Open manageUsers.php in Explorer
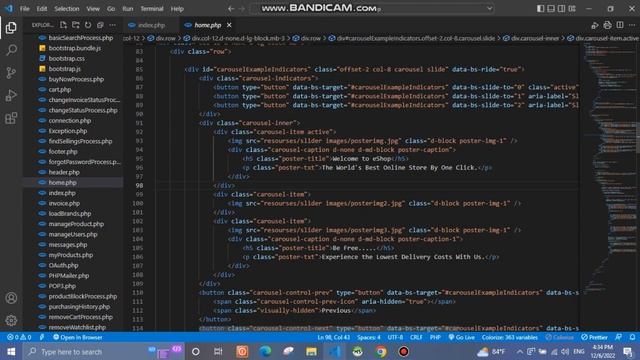Screen dimensions: 640x360 pyautogui.click(x=73, y=234)
